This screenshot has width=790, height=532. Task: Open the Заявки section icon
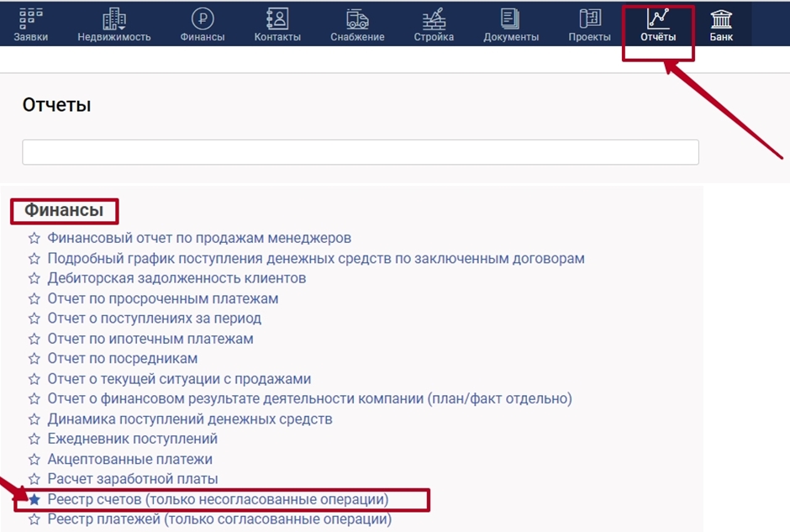[x=30, y=18]
